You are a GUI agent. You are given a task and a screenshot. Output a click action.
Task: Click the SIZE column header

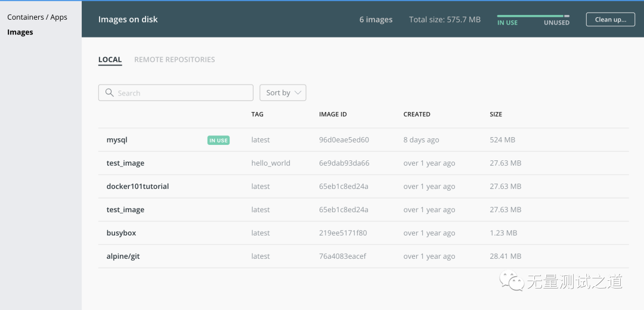[x=496, y=114]
